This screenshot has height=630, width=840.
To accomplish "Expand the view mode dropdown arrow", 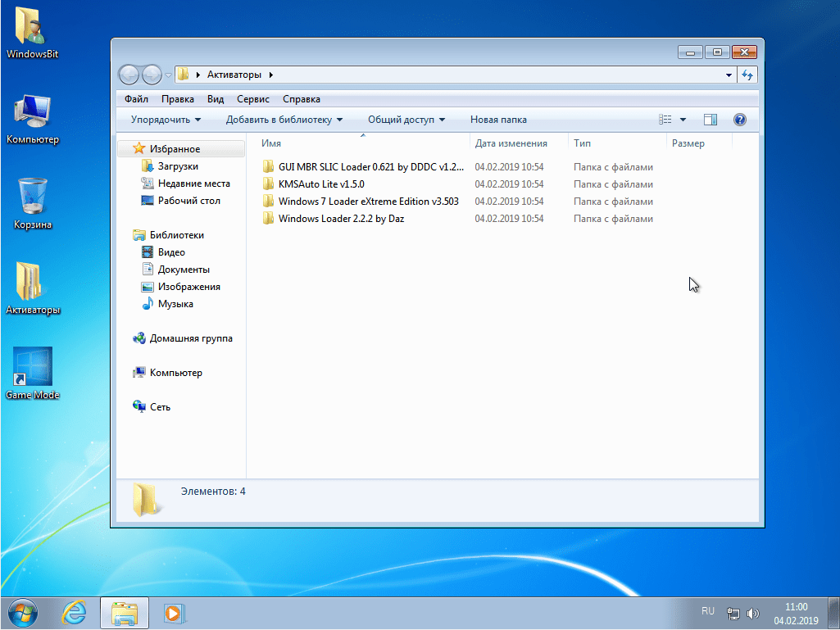I will [x=682, y=119].
